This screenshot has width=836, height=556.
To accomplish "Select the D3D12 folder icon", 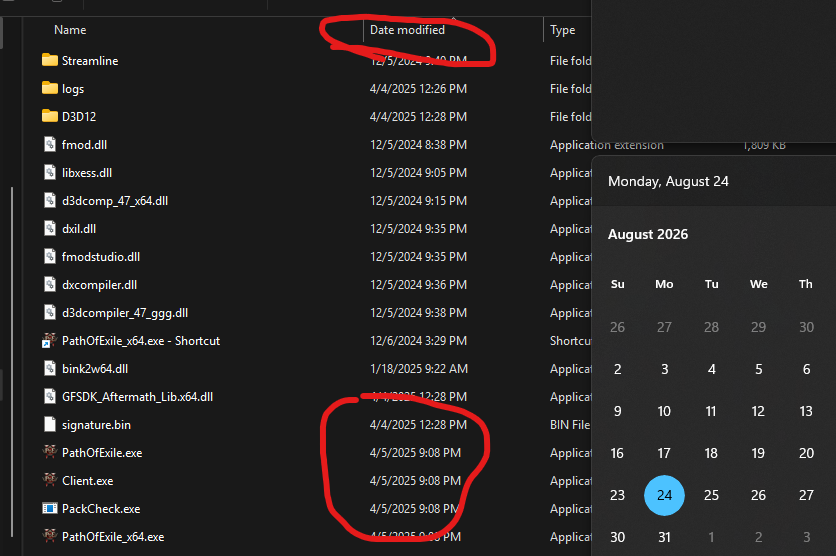I will 50,116.
